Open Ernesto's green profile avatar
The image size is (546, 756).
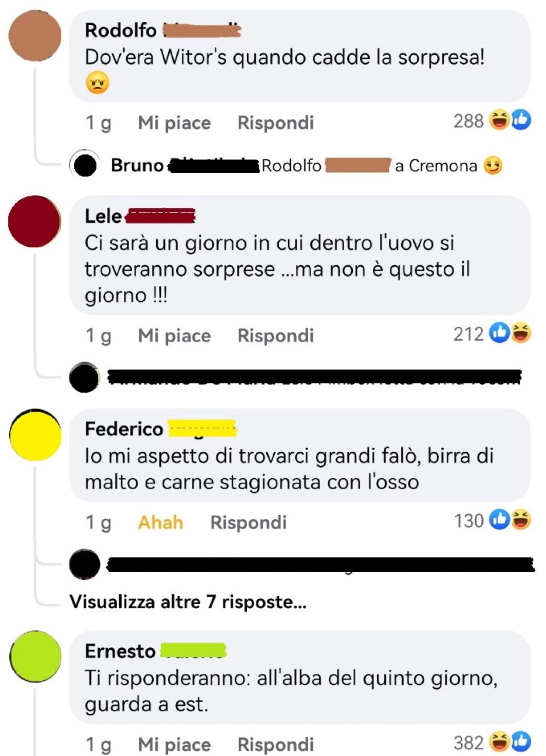(35, 656)
